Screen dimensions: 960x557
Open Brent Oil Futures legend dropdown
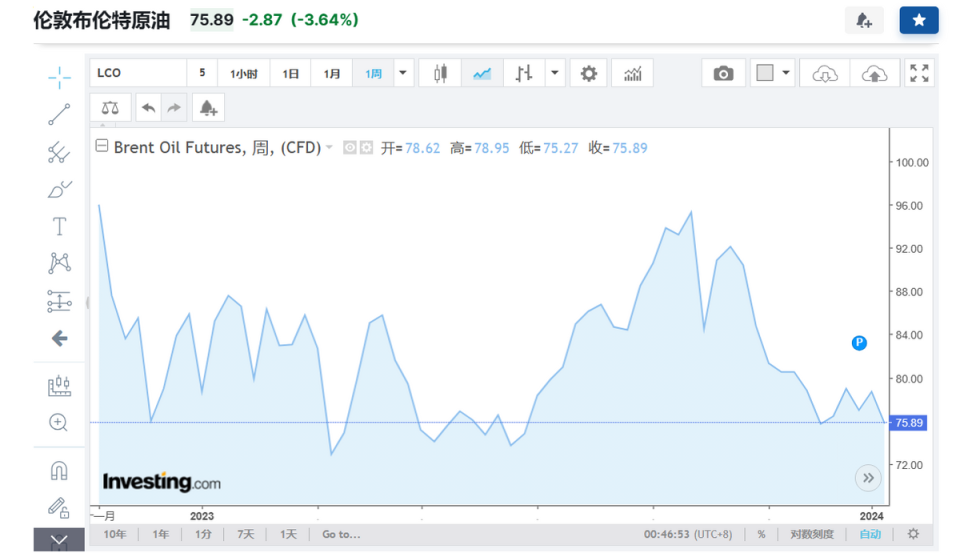[x=329, y=148]
